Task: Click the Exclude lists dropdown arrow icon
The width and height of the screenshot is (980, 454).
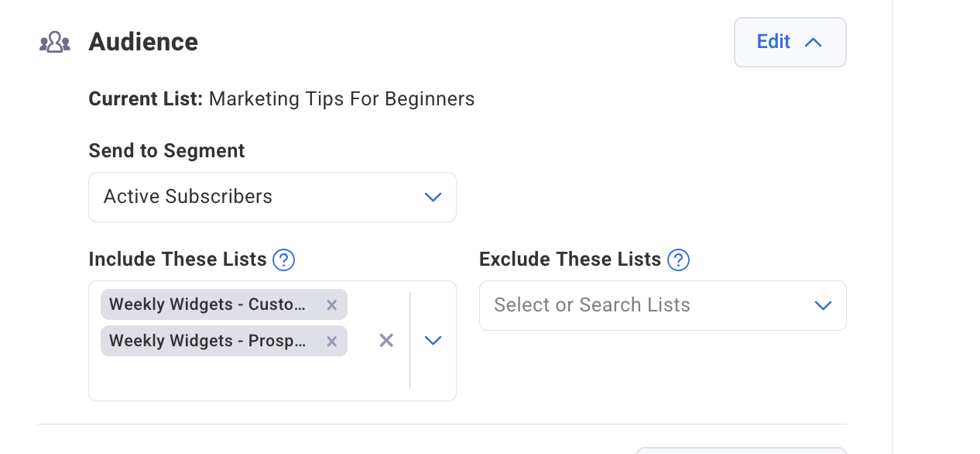Action: (x=823, y=306)
